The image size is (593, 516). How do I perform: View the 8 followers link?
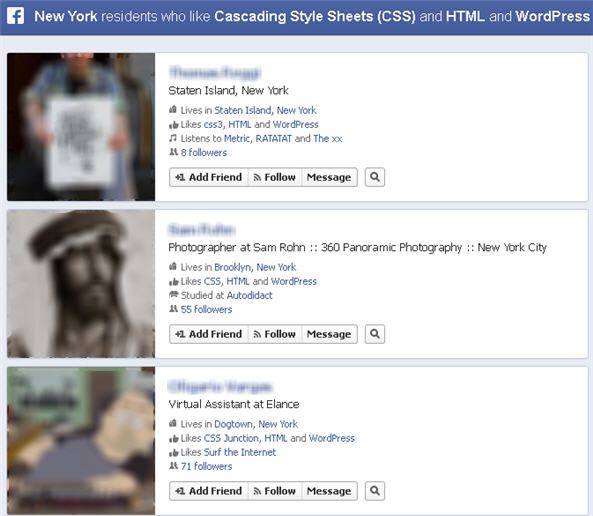(204, 152)
